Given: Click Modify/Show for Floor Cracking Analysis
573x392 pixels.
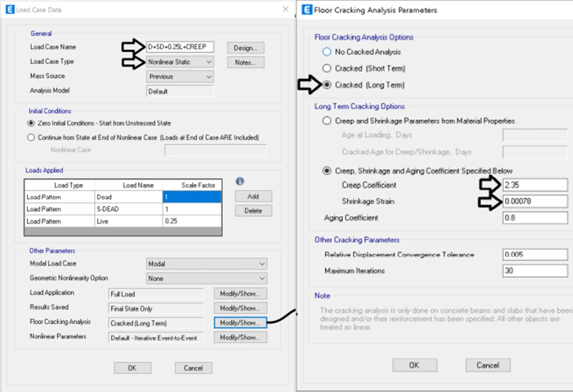Looking at the screenshot, I should tap(240, 323).
